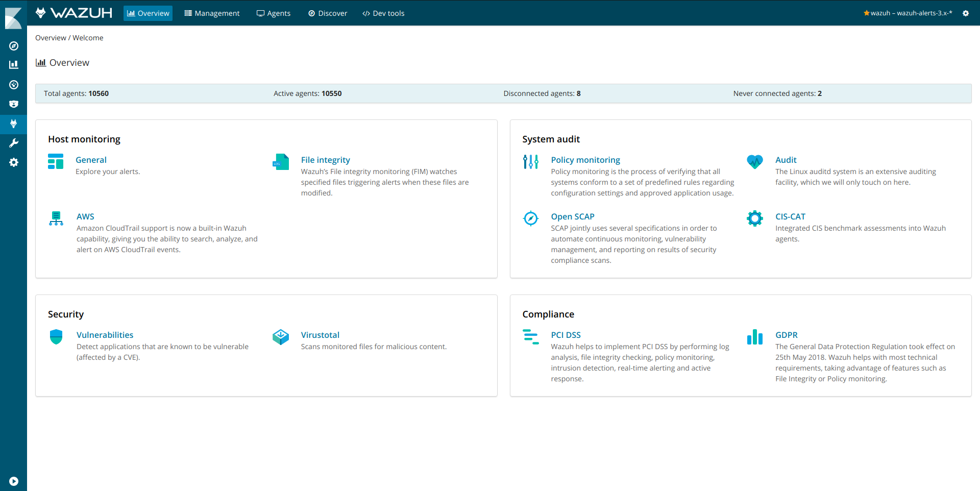Open Visualize bar chart icon in sidebar

(x=14, y=65)
